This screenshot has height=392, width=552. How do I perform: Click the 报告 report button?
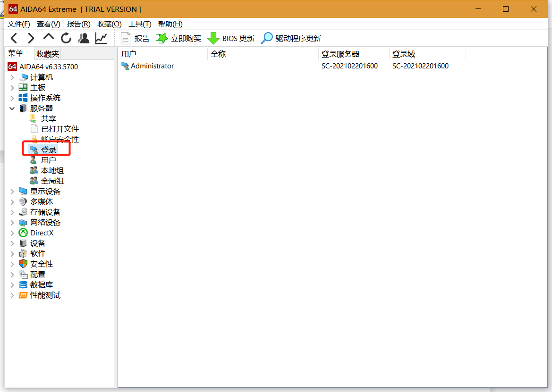tap(135, 38)
